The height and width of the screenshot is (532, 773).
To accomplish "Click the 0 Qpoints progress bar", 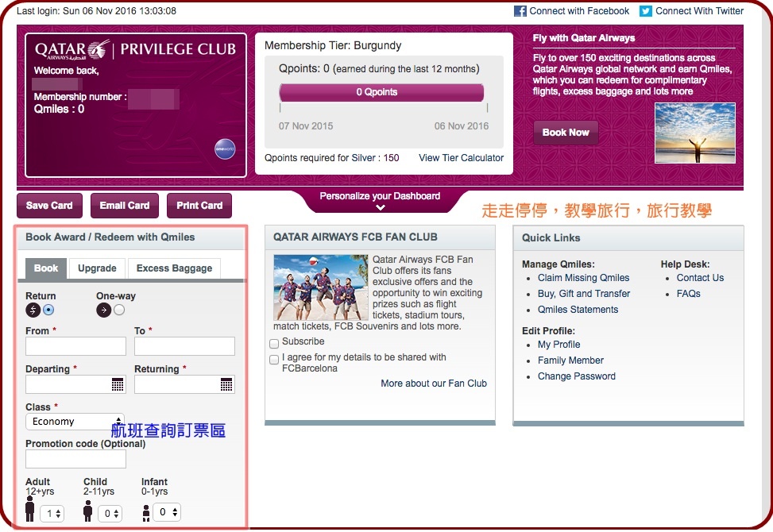I will click(x=381, y=92).
